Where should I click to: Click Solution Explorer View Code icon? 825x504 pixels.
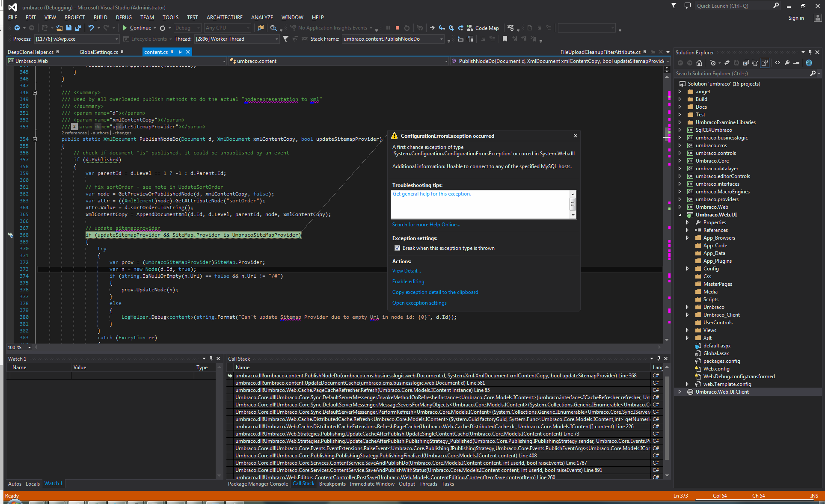[x=778, y=63]
